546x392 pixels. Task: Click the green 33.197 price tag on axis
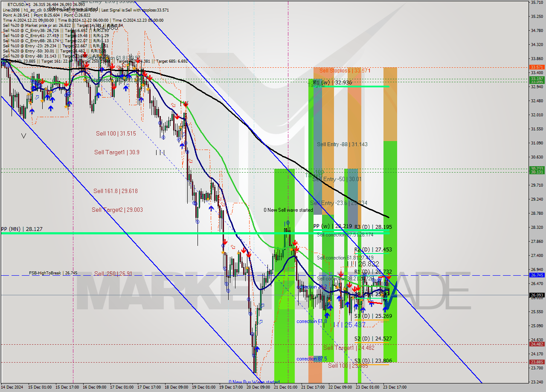click(x=536, y=79)
